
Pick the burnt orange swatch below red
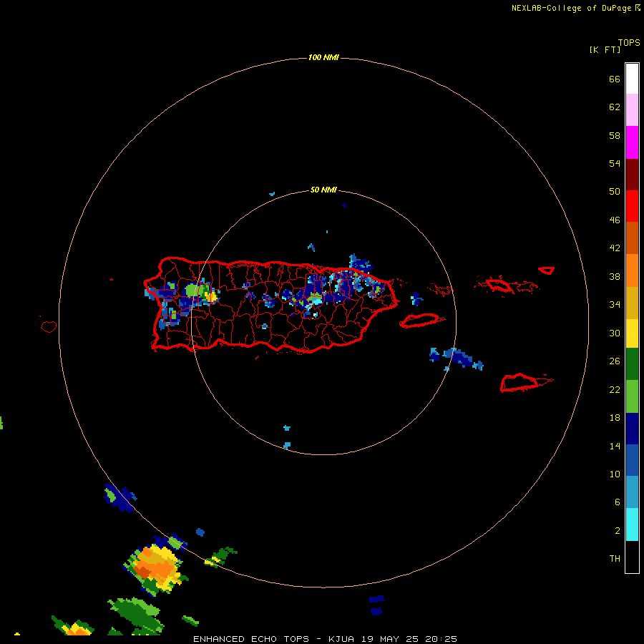632,238
